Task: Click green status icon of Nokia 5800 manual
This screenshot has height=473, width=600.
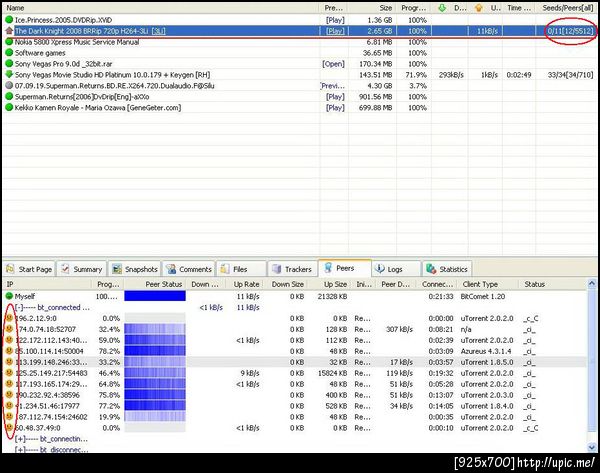Action: [9, 42]
